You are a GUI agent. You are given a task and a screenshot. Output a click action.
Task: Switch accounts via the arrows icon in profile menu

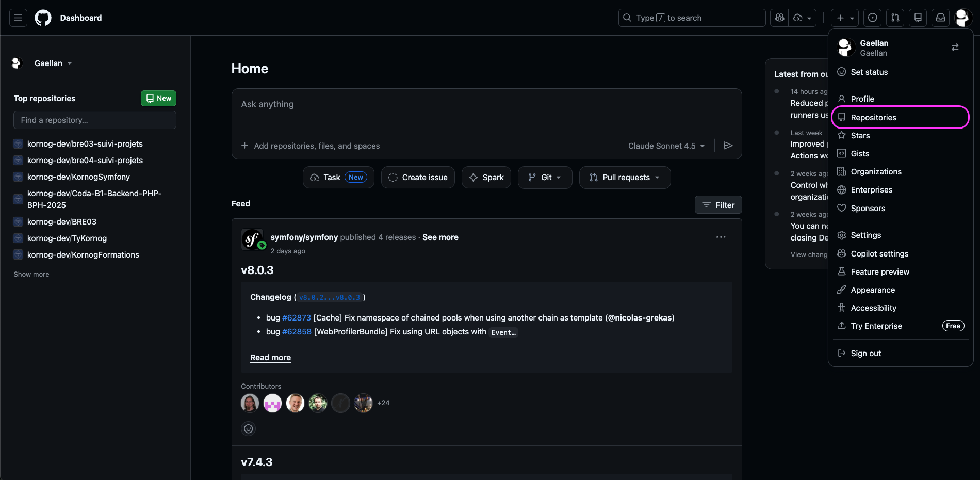(955, 47)
